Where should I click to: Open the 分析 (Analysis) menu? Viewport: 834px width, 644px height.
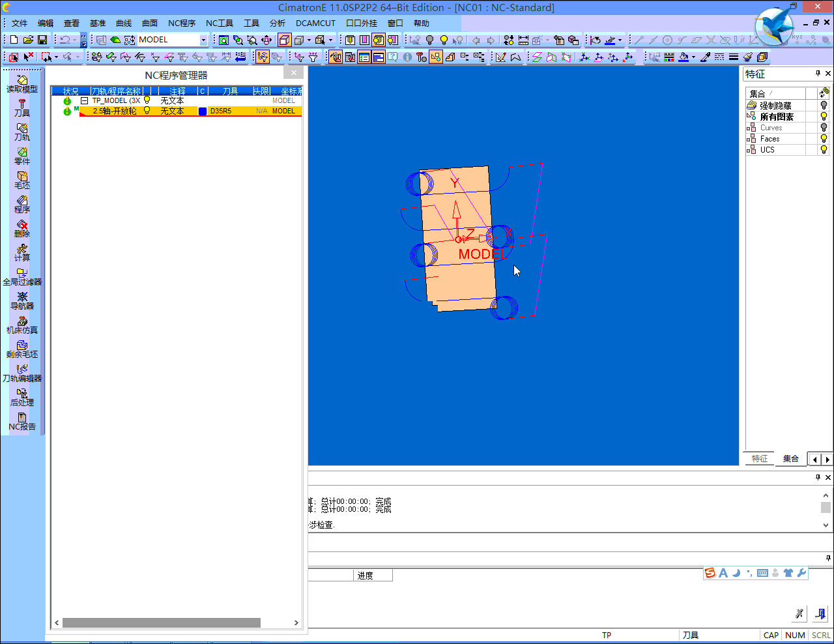pos(278,23)
